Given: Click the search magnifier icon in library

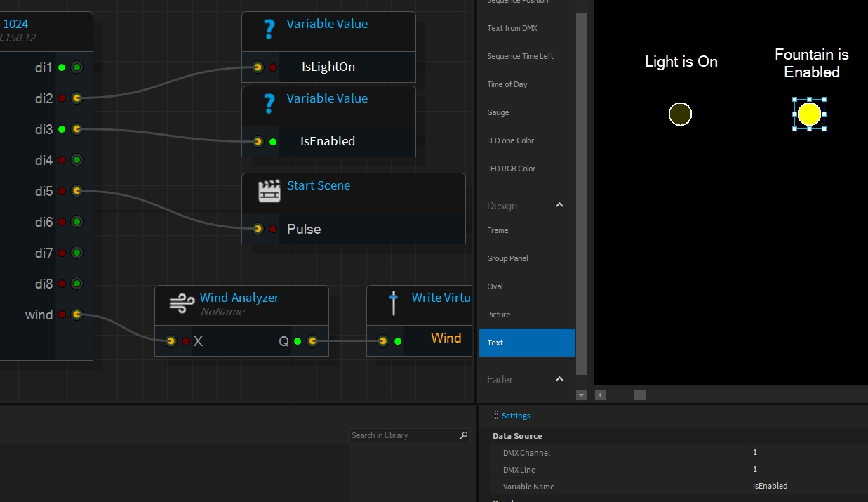Looking at the screenshot, I should click(464, 435).
